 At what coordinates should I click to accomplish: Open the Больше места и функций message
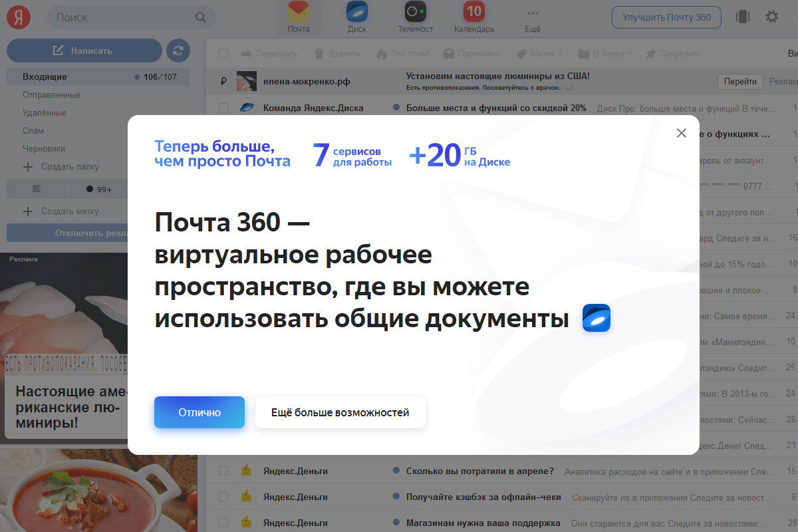click(496, 107)
